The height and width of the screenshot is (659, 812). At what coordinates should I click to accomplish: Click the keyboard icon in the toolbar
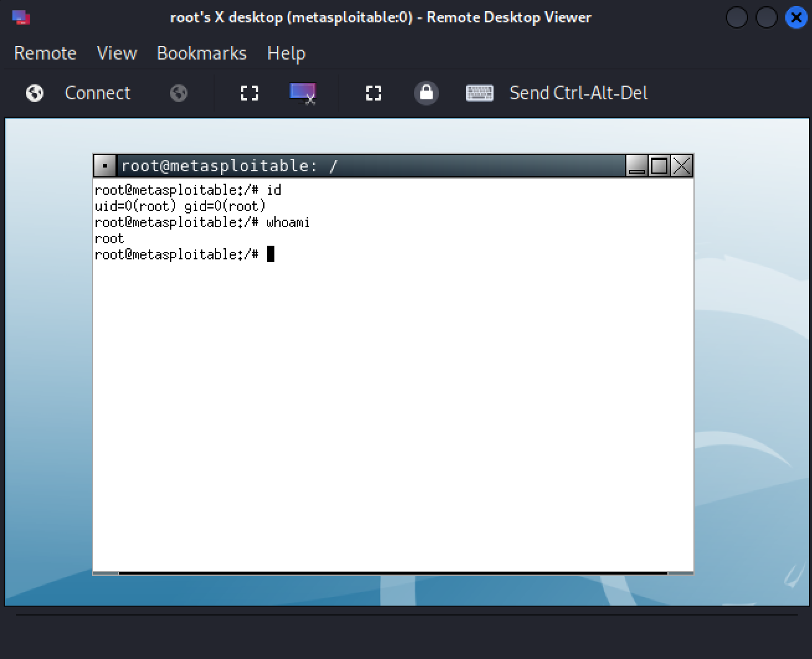click(x=479, y=93)
